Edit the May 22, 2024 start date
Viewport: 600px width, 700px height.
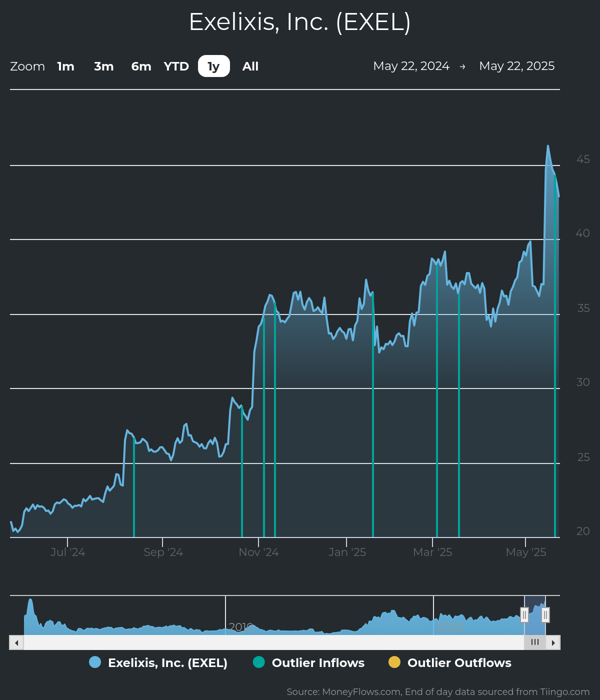click(411, 66)
